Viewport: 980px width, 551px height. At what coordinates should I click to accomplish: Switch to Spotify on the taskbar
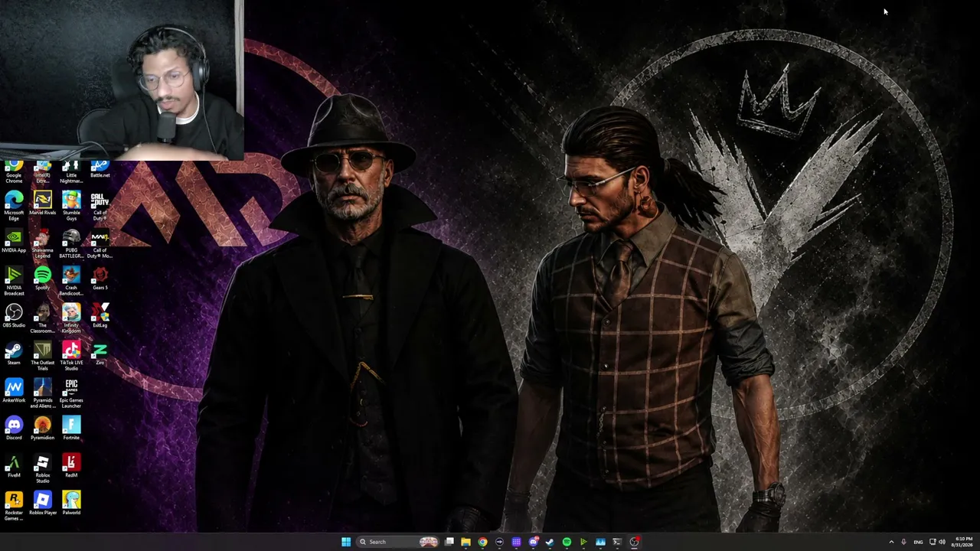[x=567, y=542]
